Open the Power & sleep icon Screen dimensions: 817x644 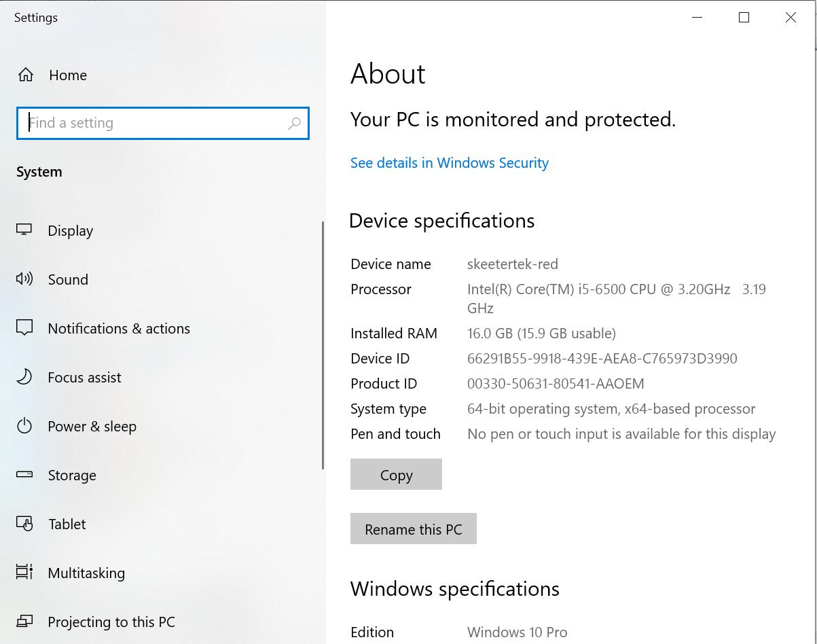(x=24, y=426)
